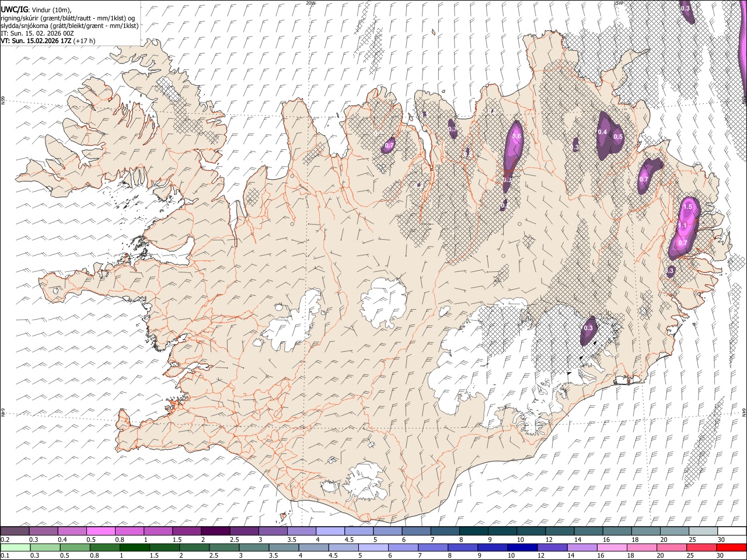
Task: Pick lower legend pale green swatch between 0.1 and 0.3
Action: (x=15, y=548)
